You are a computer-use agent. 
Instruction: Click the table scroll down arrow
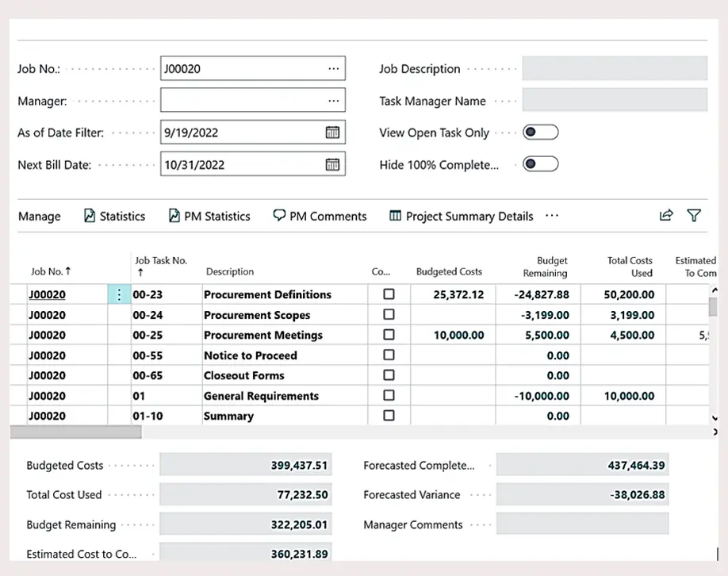click(x=715, y=418)
